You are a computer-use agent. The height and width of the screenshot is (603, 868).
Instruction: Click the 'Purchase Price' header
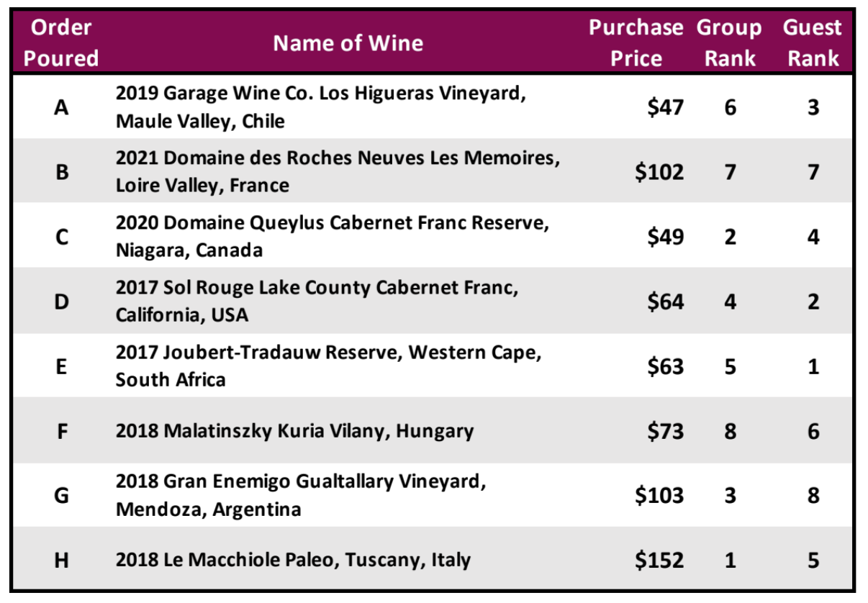click(636, 42)
